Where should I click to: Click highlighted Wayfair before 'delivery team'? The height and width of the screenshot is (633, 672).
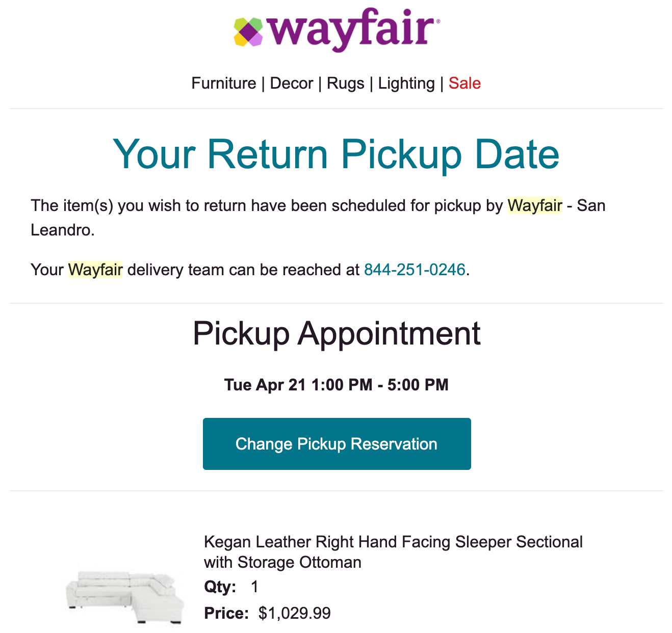tap(95, 270)
